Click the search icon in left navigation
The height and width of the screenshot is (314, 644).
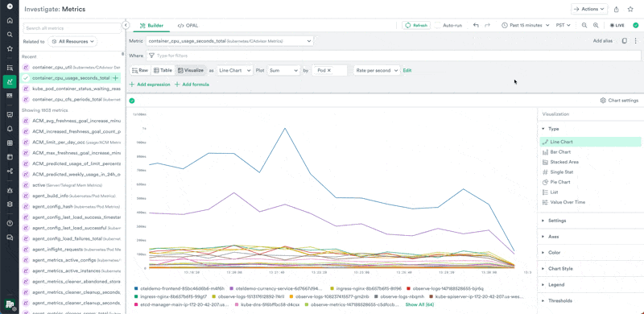pyautogui.click(x=10, y=35)
